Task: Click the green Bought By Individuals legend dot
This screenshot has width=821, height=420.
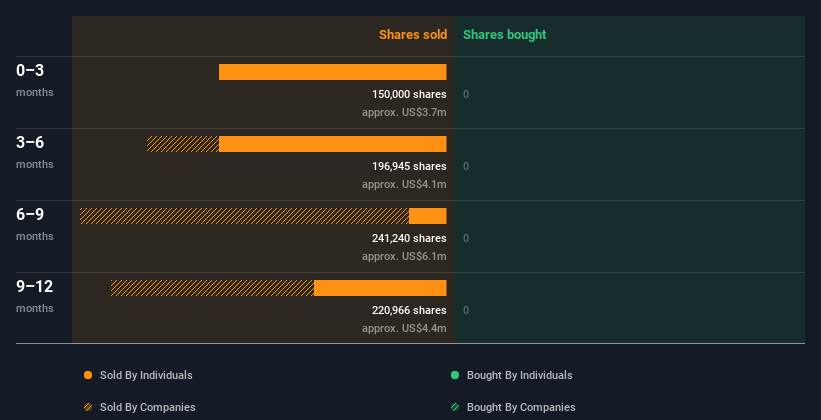Action: 455,375
